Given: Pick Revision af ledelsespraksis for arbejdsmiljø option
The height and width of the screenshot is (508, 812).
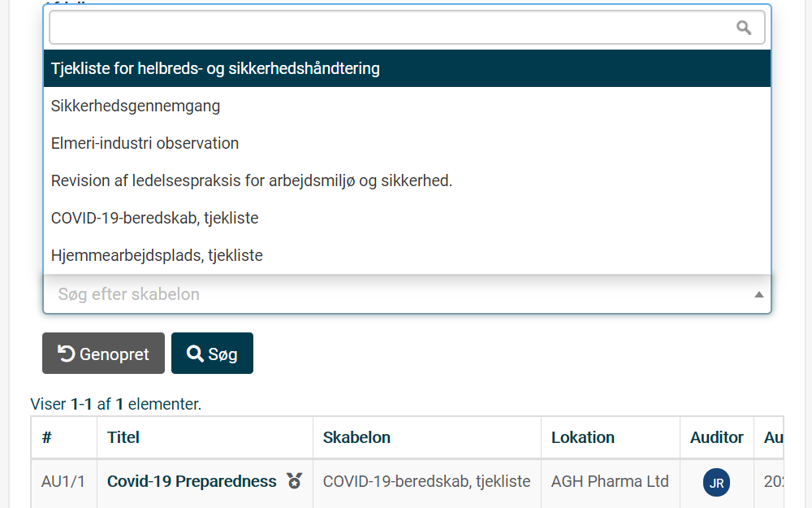Looking at the screenshot, I should 407,180.
